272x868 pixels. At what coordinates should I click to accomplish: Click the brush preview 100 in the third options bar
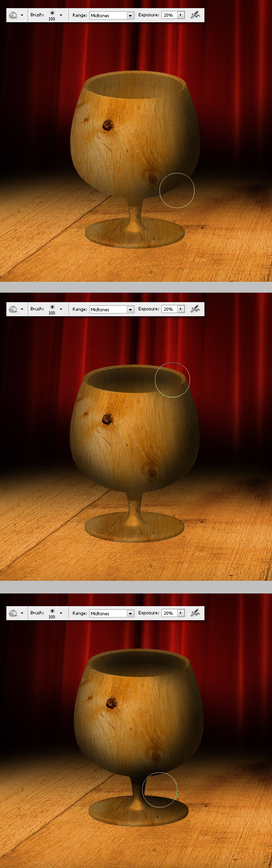pos(52,613)
